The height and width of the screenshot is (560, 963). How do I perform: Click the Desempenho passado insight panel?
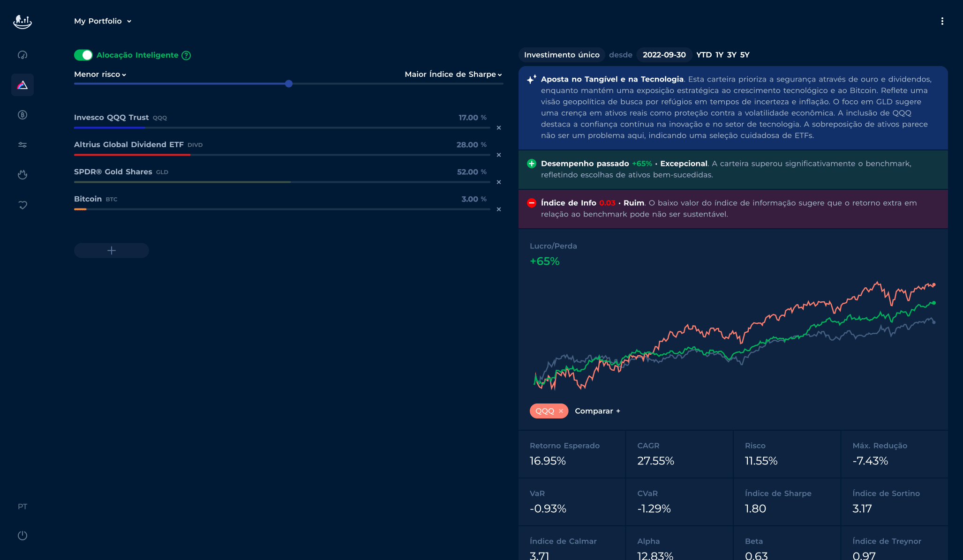[733, 170]
